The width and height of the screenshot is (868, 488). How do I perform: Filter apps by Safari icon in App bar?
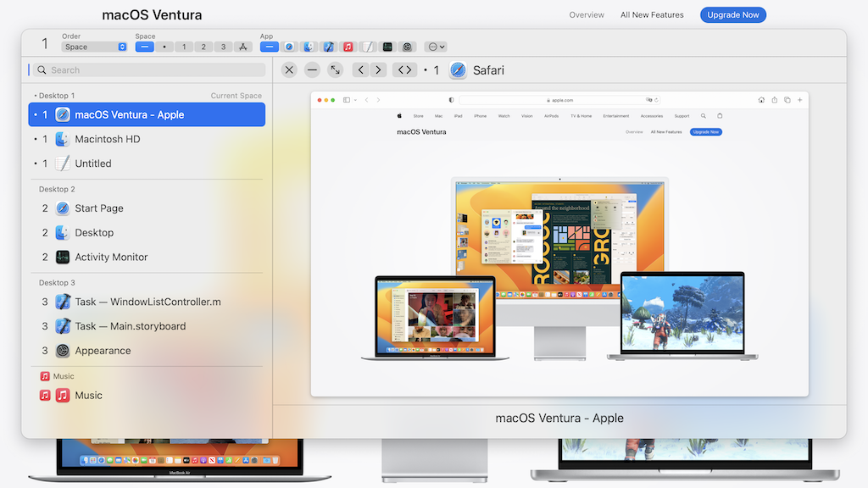pos(289,47)
